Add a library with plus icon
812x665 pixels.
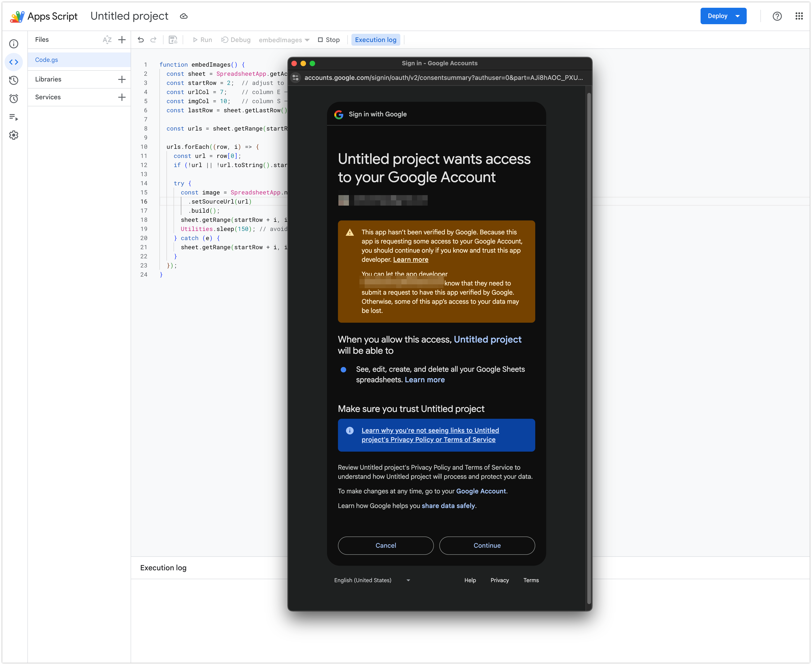tap(122, 79)
